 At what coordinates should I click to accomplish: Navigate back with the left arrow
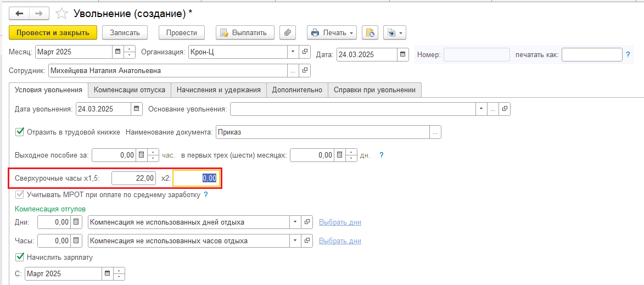(x=19, y=13)
